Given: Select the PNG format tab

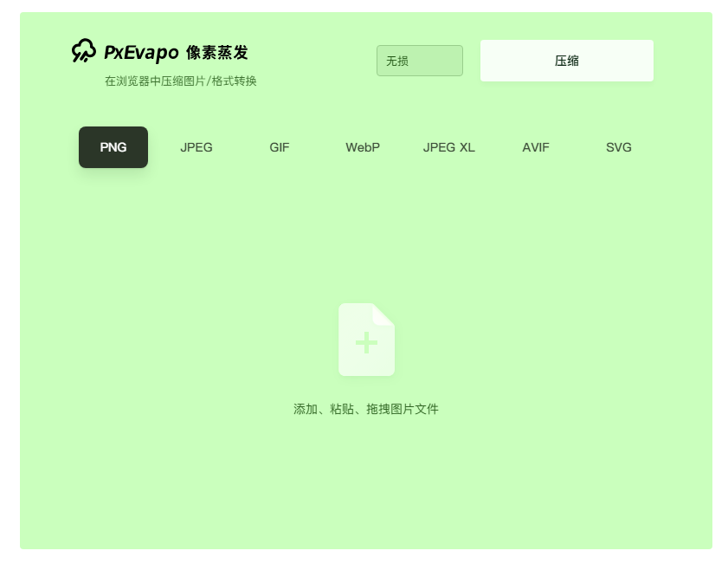Looking at the screenshot, I should [113, 147].
